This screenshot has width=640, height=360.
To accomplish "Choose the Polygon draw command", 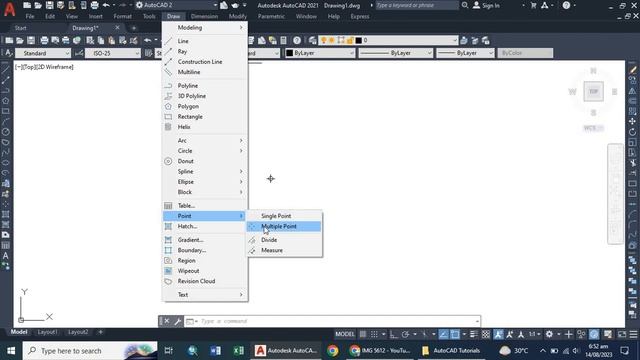I will tap(205, 106).
